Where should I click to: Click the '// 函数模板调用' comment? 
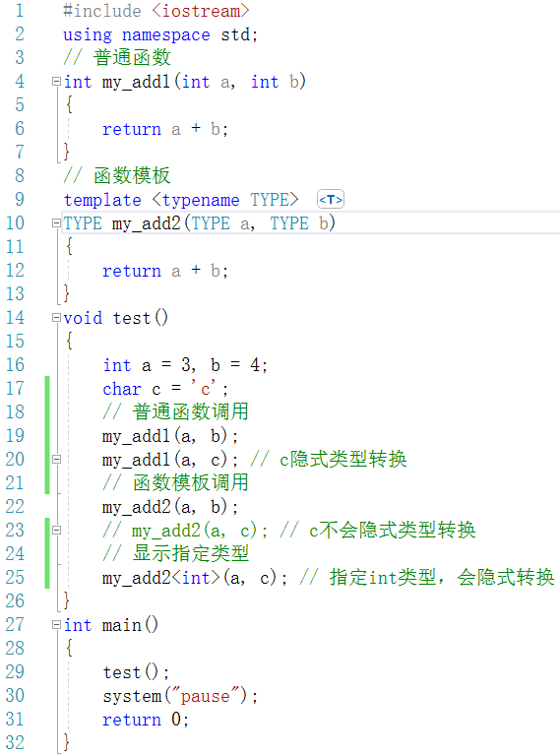(176, 483)
